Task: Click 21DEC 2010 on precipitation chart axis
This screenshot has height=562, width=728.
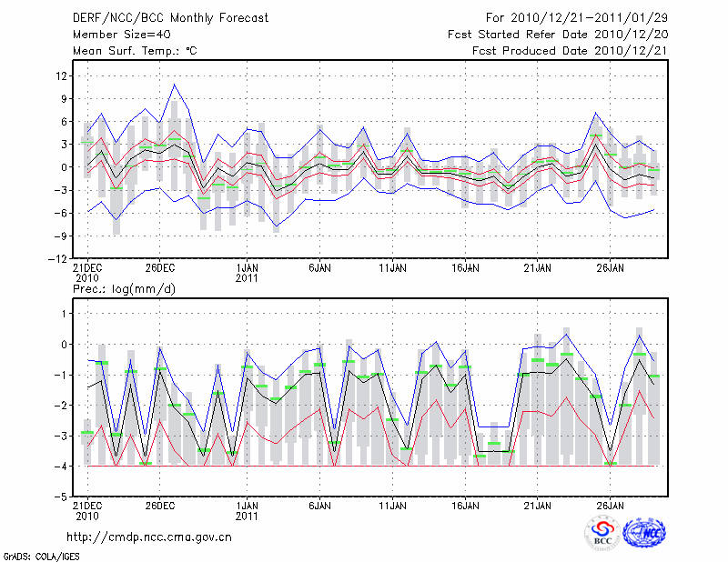Action: click(x=86, y=510)
